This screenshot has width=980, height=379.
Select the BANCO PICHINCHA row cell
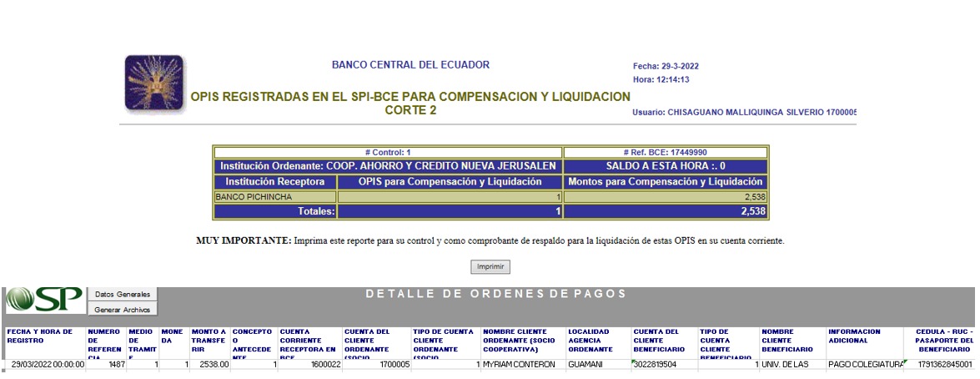pyautogui.click(x=275, y=197)
